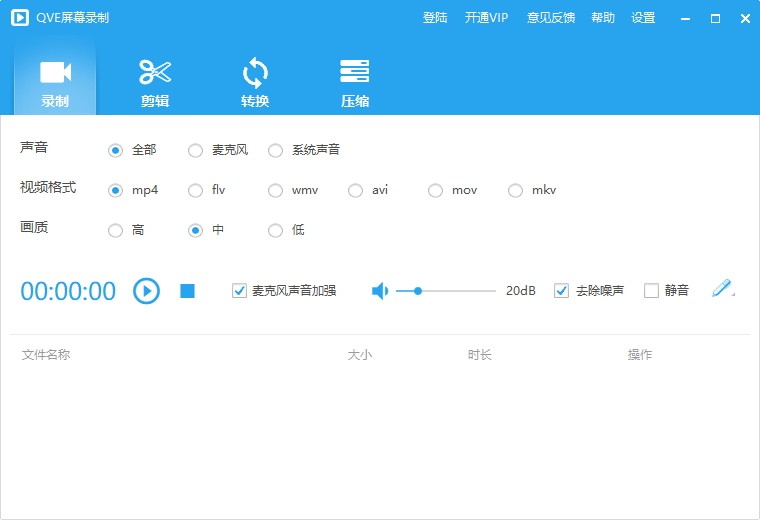Select 全部 sound option
Viewport: 760px width, 520px height.
pos(115,151)
